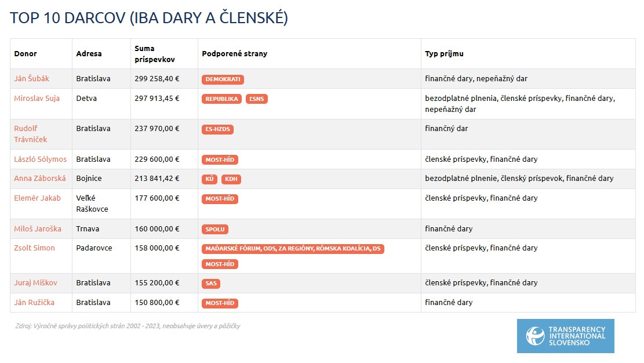The width and height of the screenshot is (644, 363).
Task: Click Juraj Miškov donor name
Action: click(35, 282)
